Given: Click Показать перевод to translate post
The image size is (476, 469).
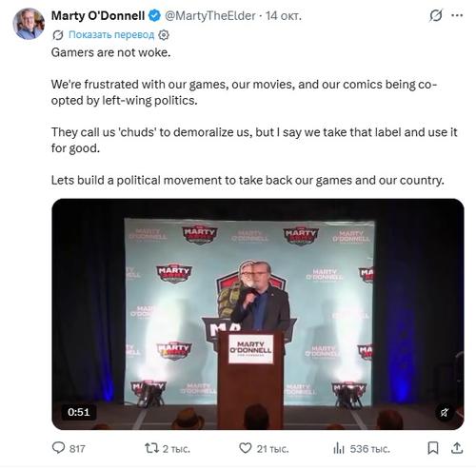Looking at the screenshot, I should click(111, 34).
